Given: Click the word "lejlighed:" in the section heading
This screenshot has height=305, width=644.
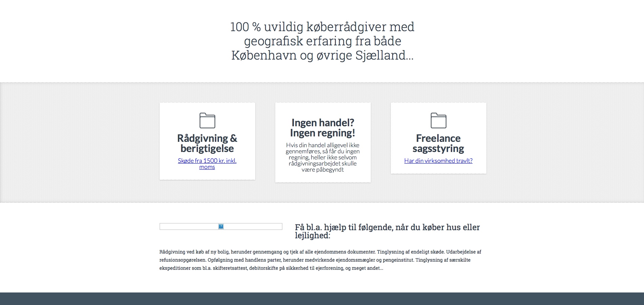Looking at the screenshot, I should click(x=312, y=236).
